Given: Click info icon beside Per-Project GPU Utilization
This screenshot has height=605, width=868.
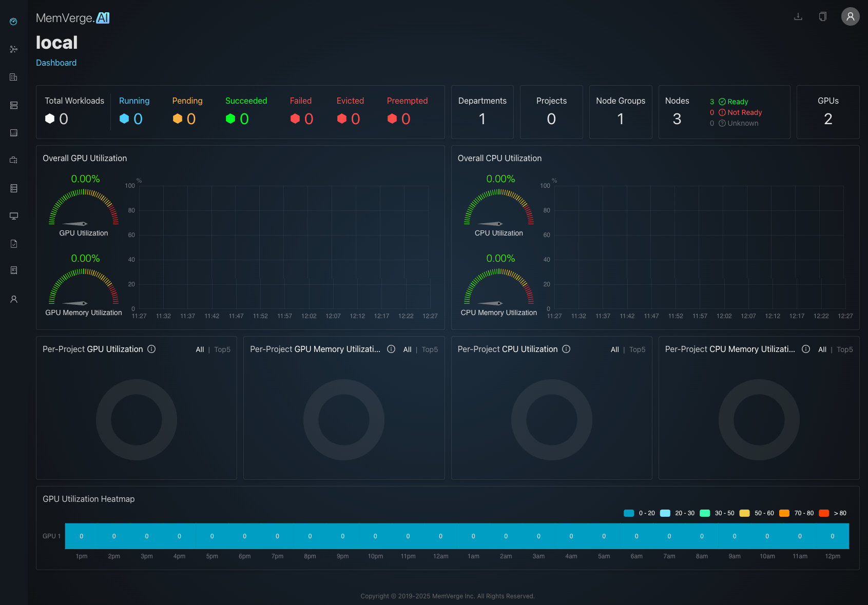Looking at the screenshot, I should [x=151, y=349].
